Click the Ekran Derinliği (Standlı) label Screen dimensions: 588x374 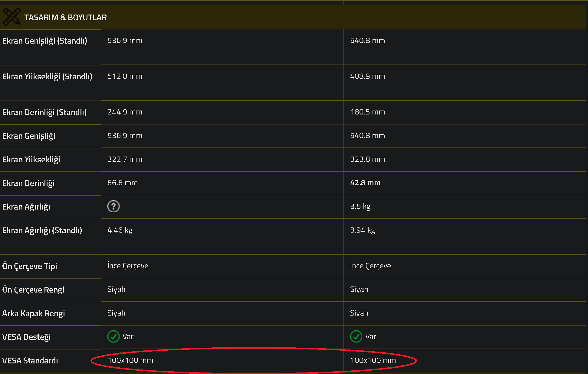[44, 112]
